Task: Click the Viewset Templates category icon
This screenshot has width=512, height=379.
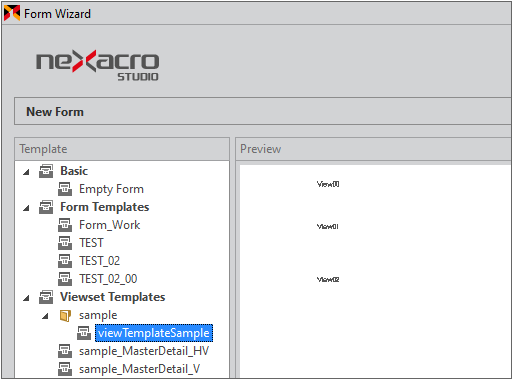Action: [x=46, y=297]
